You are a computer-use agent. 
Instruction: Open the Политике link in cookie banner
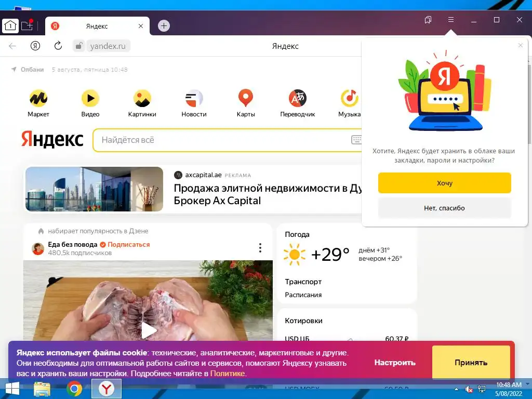pyautogui.click(x=228, y=373)
